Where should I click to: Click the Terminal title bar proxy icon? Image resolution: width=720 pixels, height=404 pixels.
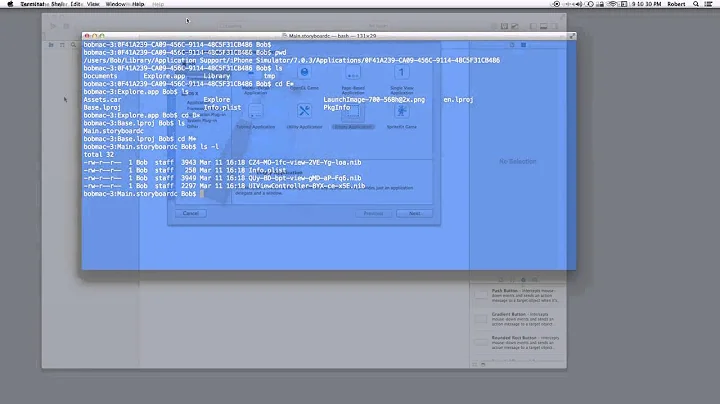click(285, 36)
